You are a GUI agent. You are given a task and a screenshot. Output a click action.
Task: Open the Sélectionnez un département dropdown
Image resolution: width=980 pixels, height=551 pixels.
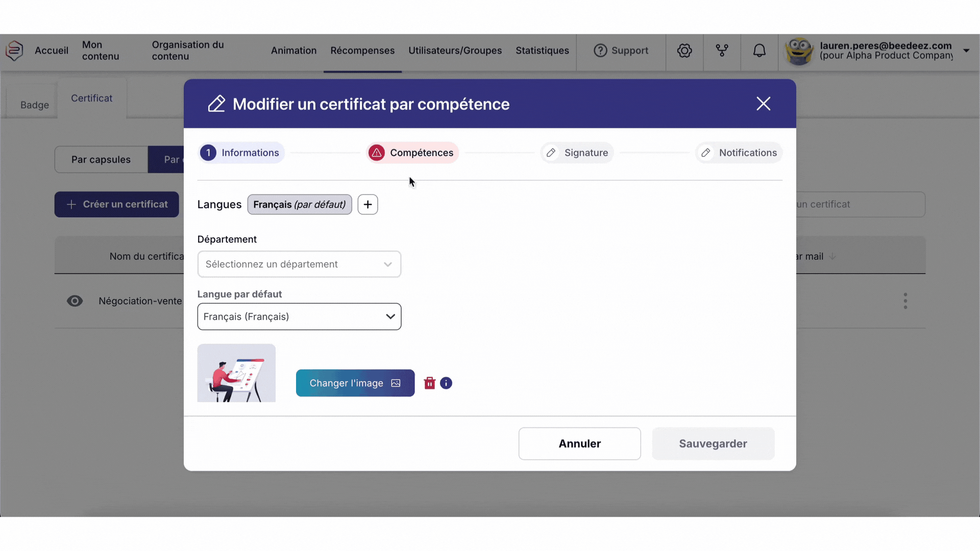point(299,264)
